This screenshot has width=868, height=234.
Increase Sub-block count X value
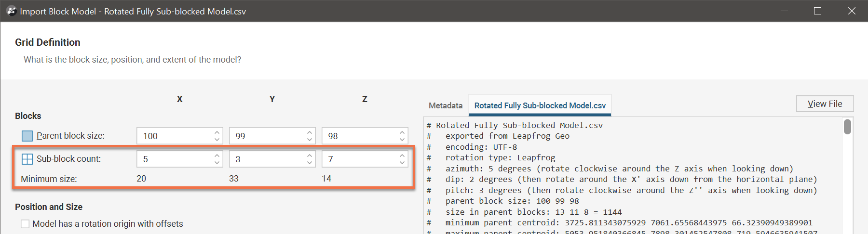click(x=217, y=156)
